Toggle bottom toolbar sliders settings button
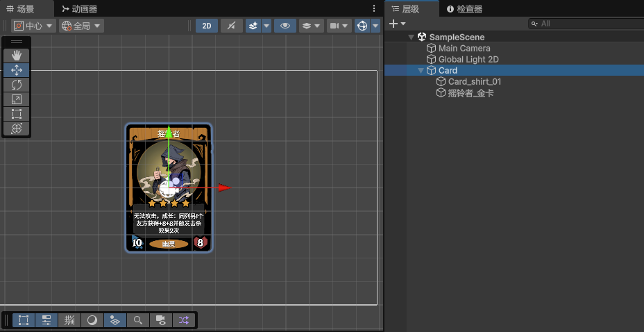 pyautogui.click(x=46, y=320)
